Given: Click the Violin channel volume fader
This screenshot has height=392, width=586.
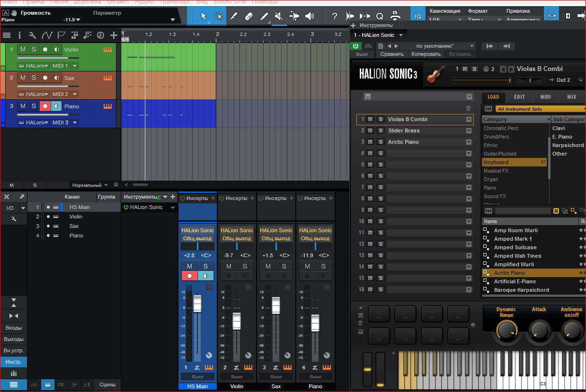Looking at the screenshot, I should (x=237, y=321).
